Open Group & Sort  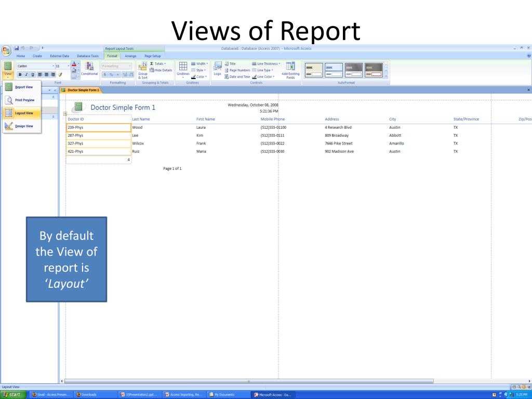pyautogui.click(x=143, y=71)
